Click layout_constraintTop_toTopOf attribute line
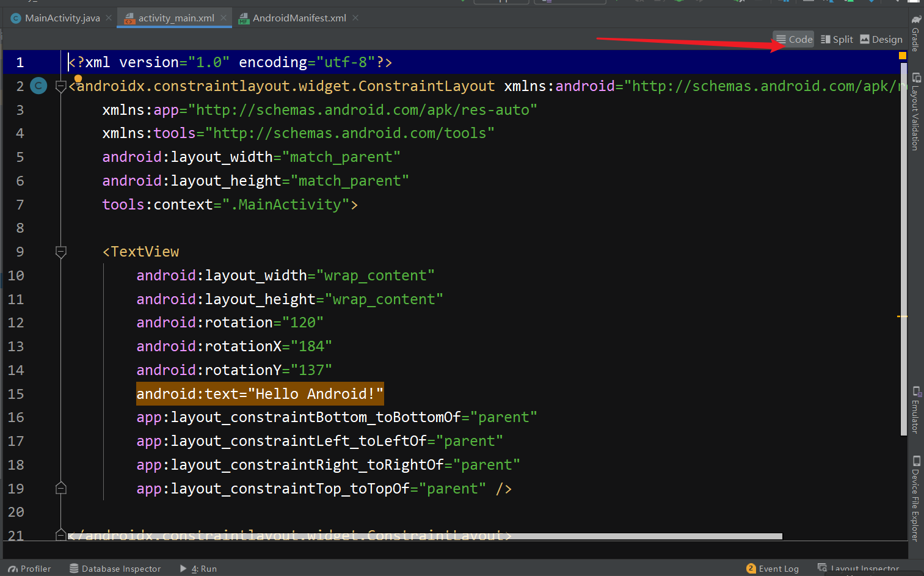This screenshot has height=576, width=924. click(324, 489)
